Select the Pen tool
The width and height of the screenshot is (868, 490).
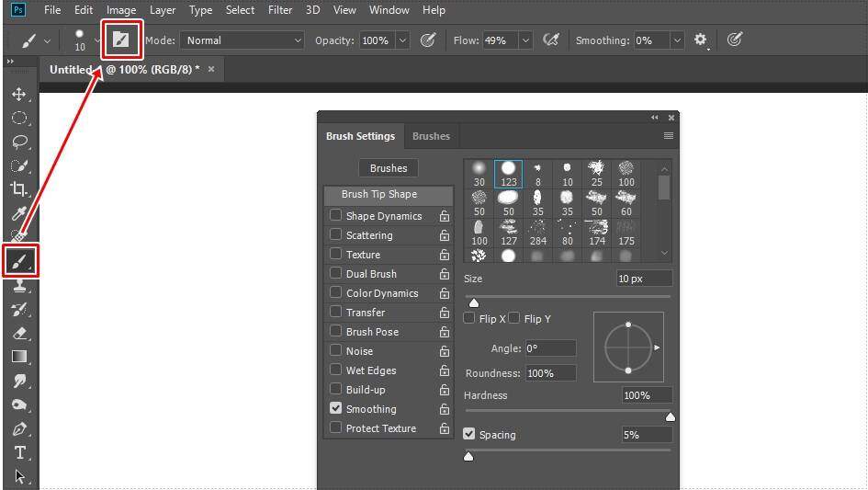click(19, 428)
